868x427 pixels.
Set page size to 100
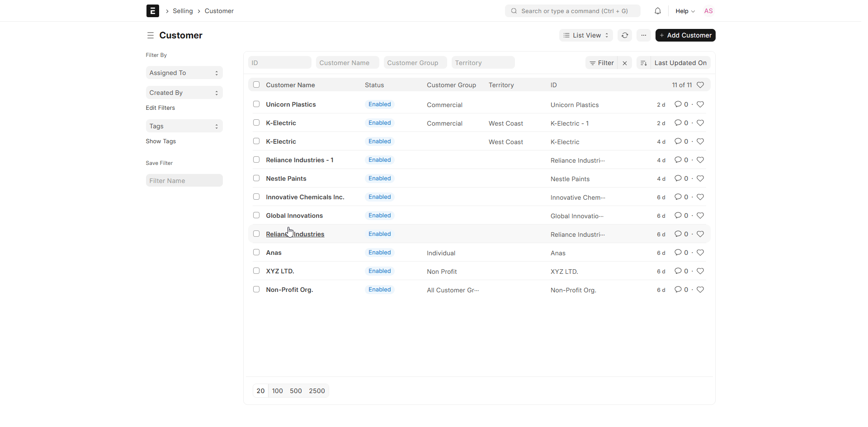click(277, 391)
